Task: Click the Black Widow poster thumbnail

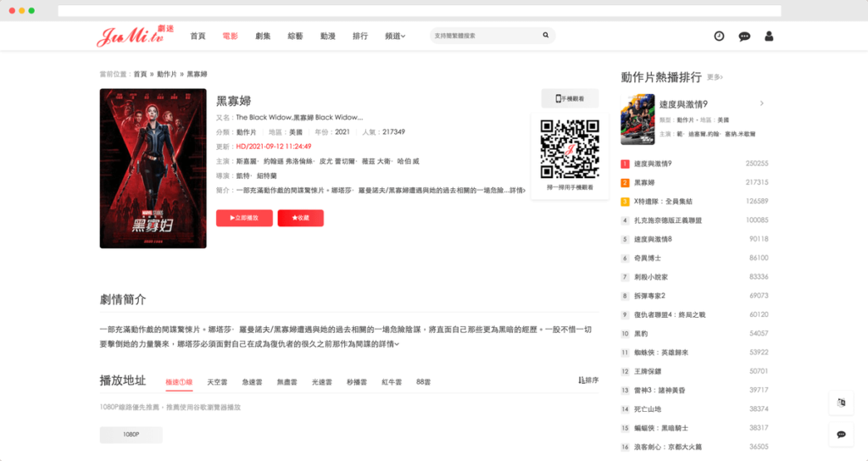Action: point(153,169)
